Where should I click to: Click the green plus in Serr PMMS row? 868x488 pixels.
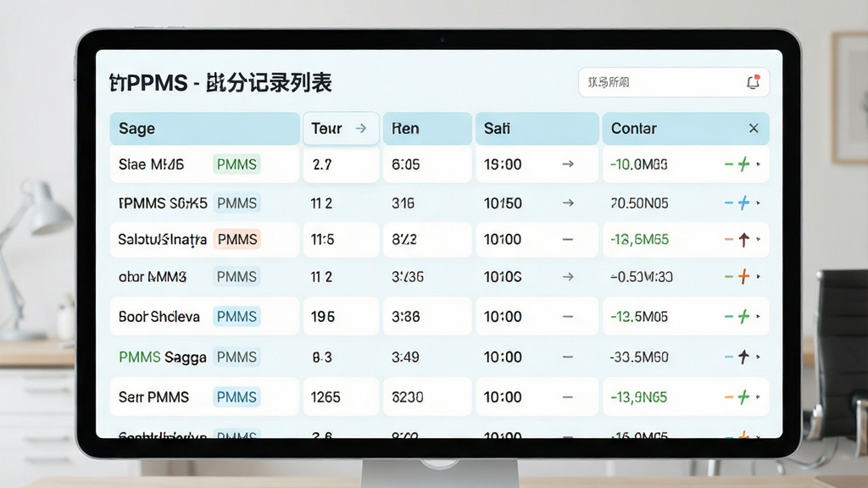(x=744, y=396)
